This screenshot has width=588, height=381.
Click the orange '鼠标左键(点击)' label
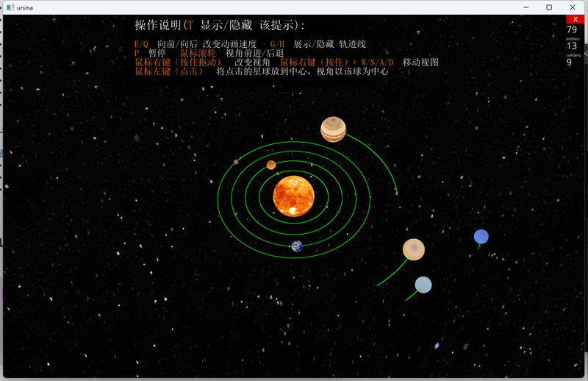coord(169,71)
